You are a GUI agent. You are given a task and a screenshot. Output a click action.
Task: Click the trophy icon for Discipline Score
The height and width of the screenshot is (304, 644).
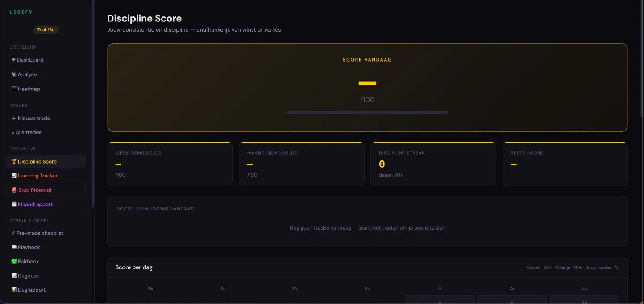click(x=14, y=162)
